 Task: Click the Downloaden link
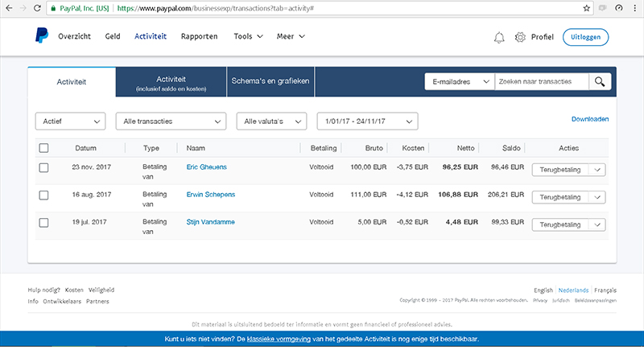click(590, 119)
